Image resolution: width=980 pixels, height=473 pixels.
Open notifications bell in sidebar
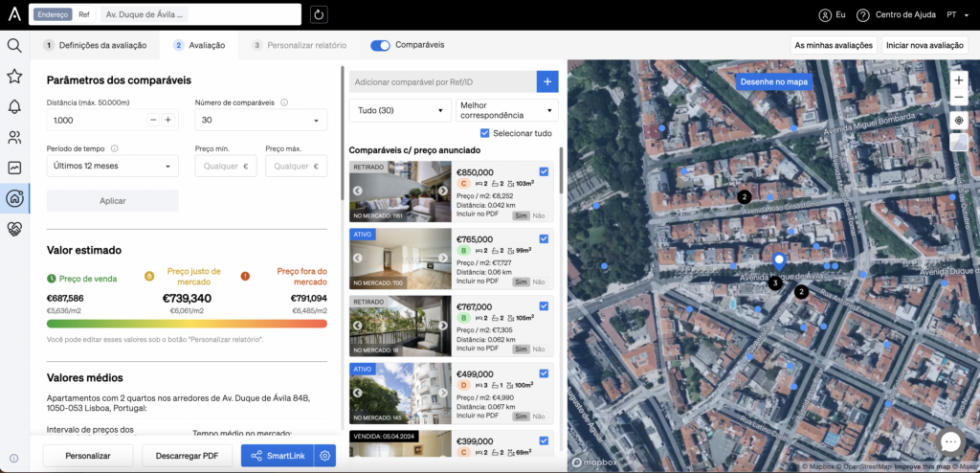tap(14, 106)
